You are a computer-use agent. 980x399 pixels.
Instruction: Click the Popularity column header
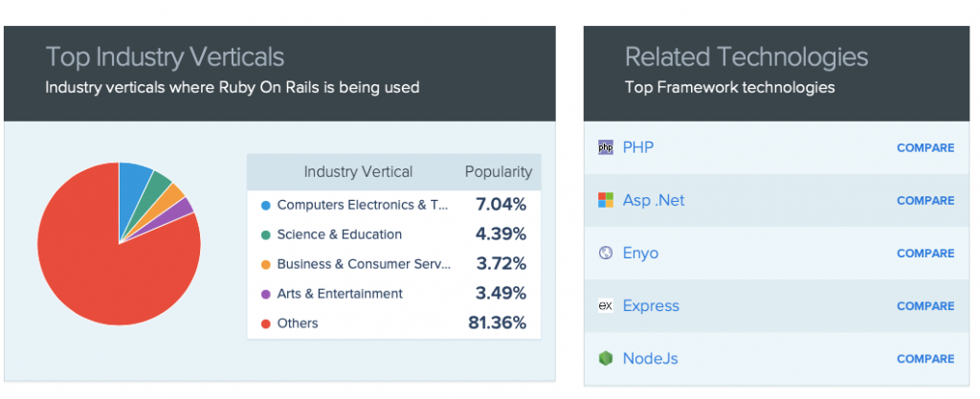tap(498, 172)
